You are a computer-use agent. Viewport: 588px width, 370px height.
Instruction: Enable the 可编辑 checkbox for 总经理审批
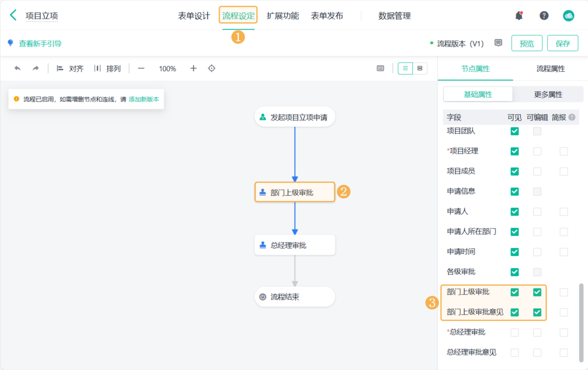(537, 332)
